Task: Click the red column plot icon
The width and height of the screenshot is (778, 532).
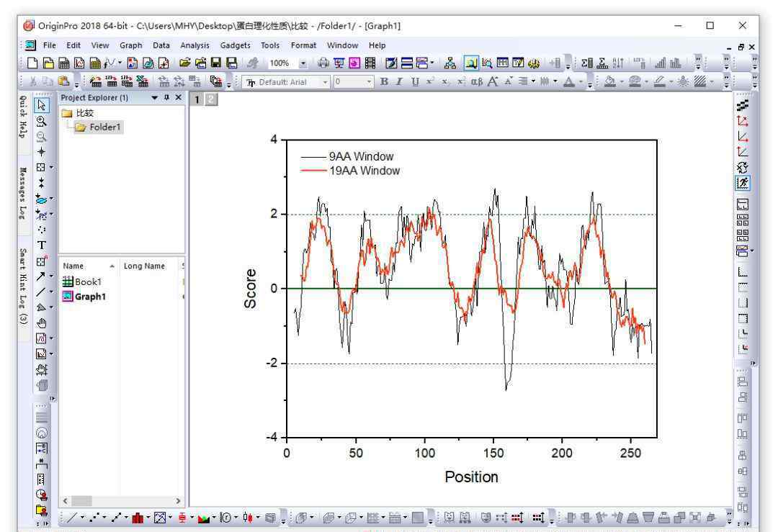Action: (x=138, y=518)
